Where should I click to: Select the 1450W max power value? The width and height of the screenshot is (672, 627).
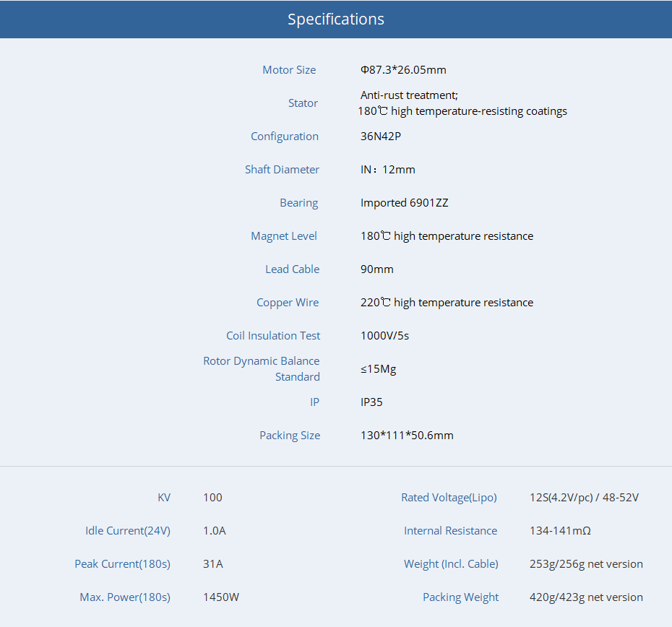pos(220,597)
